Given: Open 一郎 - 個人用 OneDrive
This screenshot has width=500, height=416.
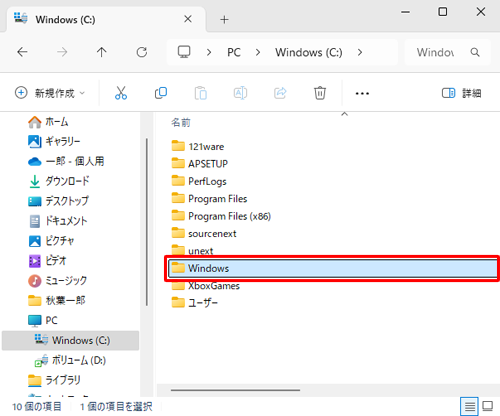Looking at the screenshot, I should coord(66,162).
